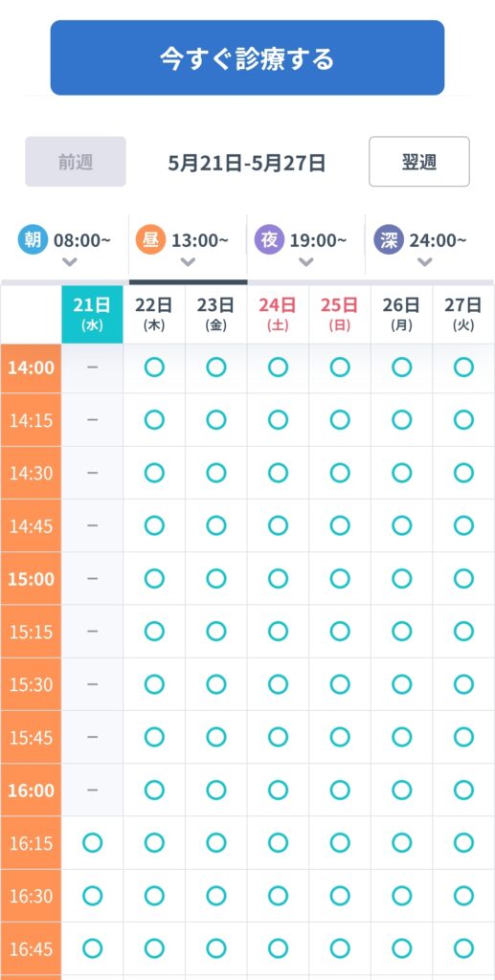Select 16:15 slot circle on 21日

pyautogui.click(x=93, y=843)
